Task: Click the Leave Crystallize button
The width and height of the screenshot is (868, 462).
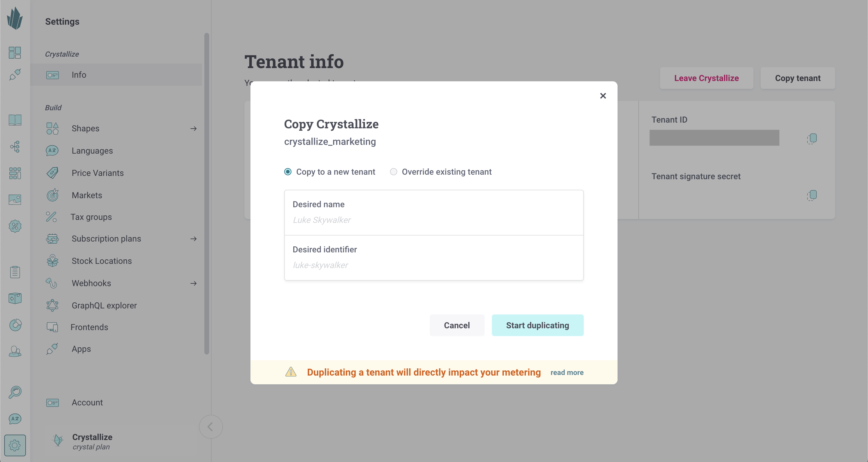Action: click(706, 78)
